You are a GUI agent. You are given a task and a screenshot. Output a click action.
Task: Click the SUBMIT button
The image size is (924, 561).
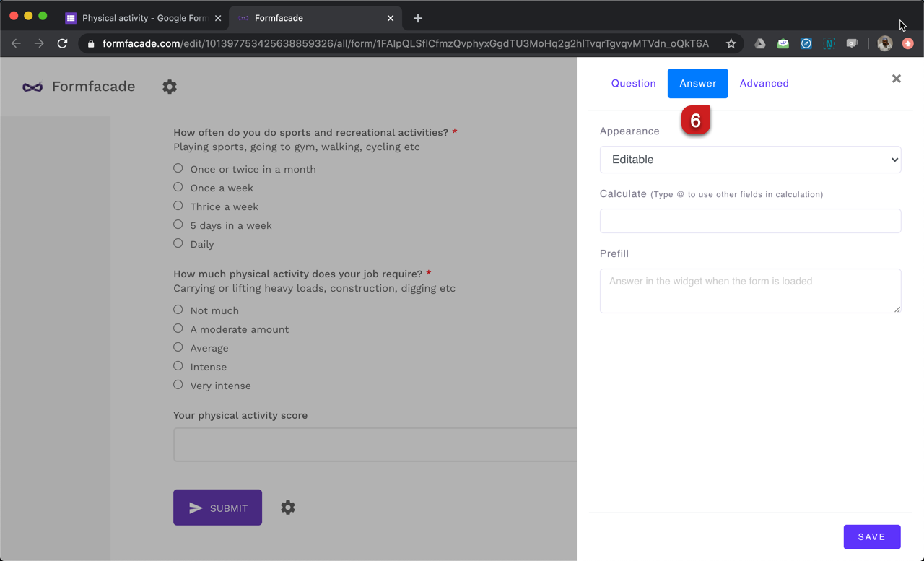[x=217, y=507]
